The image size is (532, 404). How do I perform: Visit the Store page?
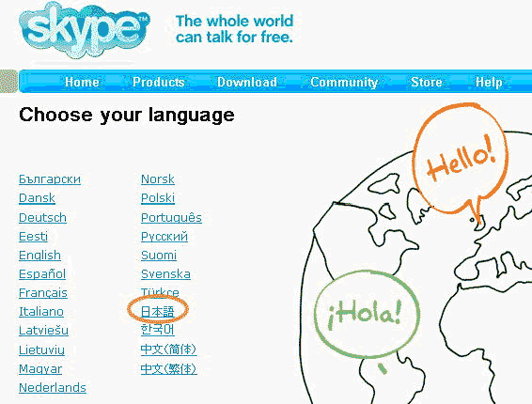427,82
